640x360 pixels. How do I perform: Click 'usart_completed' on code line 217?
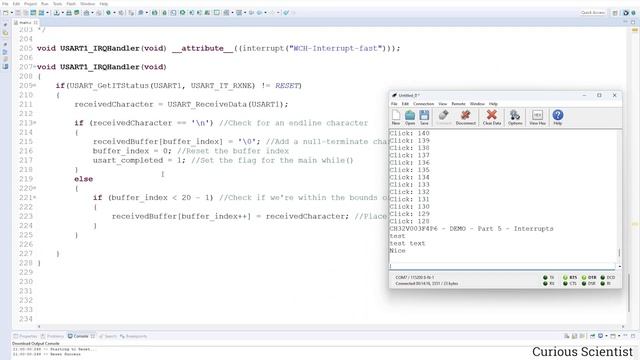click(128, 160)
